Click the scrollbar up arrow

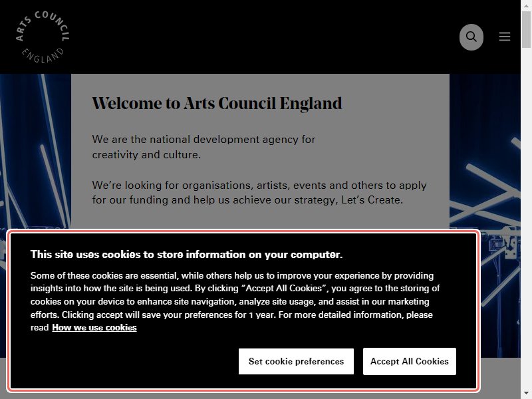coord(526,5)
